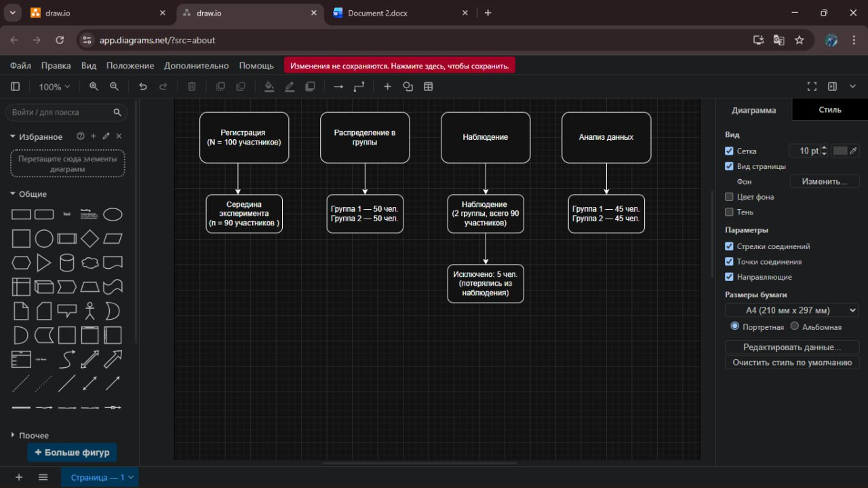Viewport: 868px width, 488px height.
Task: Click the Undo arrow in toolbar
Action: (142, 87)
